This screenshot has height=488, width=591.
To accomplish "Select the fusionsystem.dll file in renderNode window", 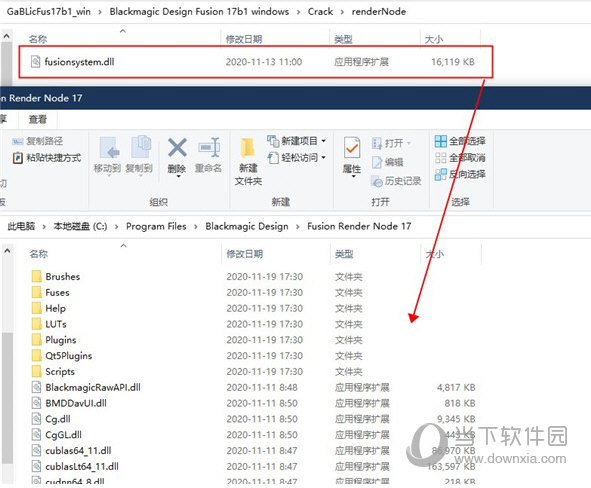I will click(x=80, y=62).
